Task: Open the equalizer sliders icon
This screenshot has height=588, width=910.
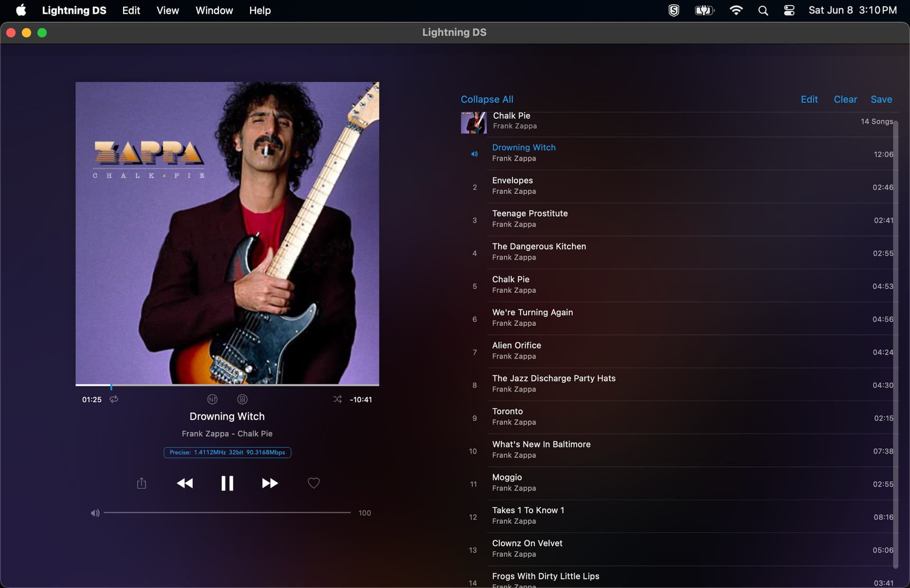Action: click(x=212, y=399)
